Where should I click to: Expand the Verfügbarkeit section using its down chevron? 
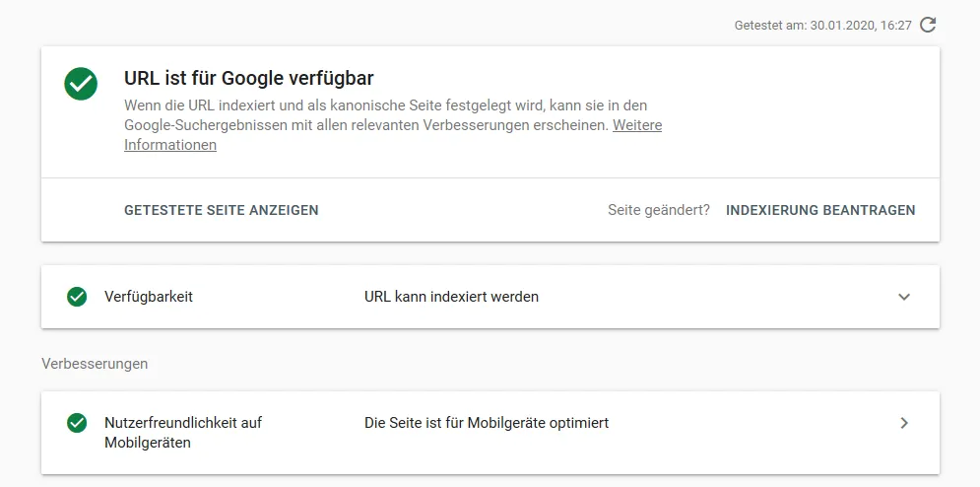pyautogui.click(x=904, y=297)
